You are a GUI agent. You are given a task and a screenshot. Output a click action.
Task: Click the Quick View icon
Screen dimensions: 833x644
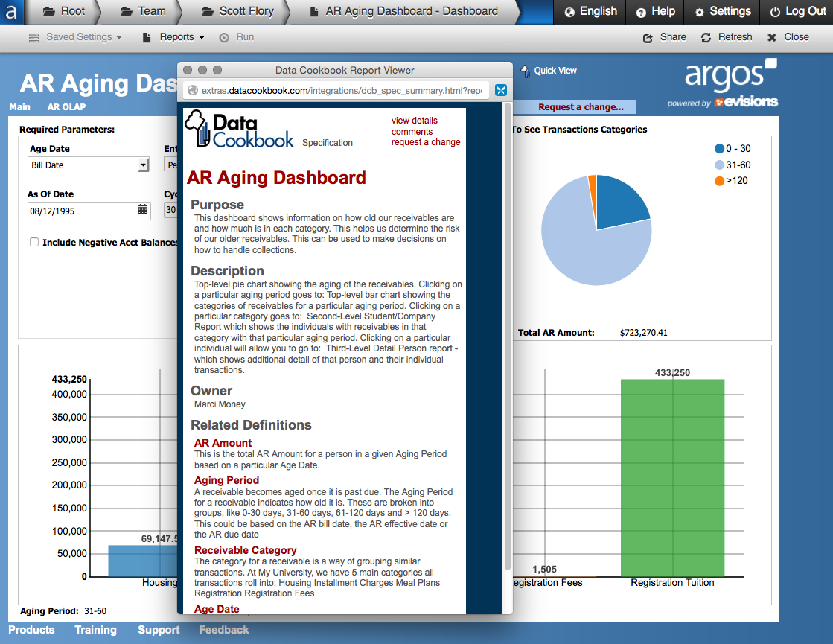[x=525, y=71]
